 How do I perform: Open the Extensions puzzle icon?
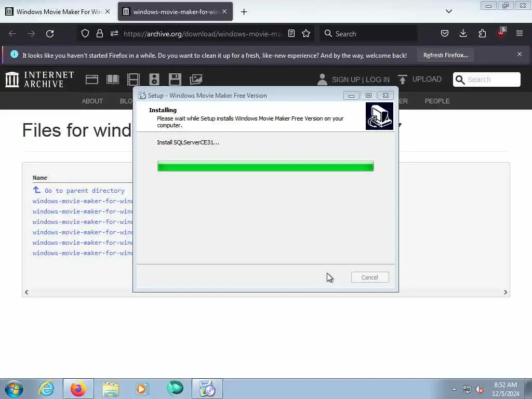(x=482, y=34)
